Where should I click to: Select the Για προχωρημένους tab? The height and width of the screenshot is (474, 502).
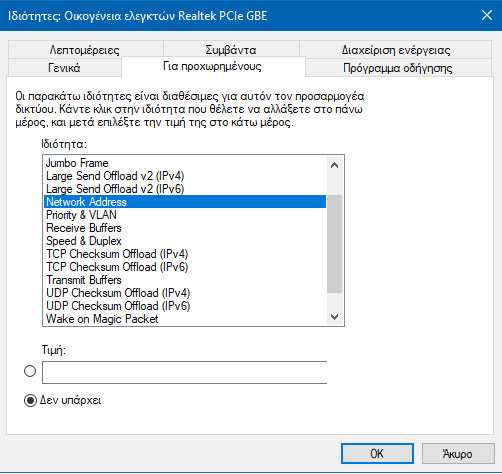pos(213,67)
